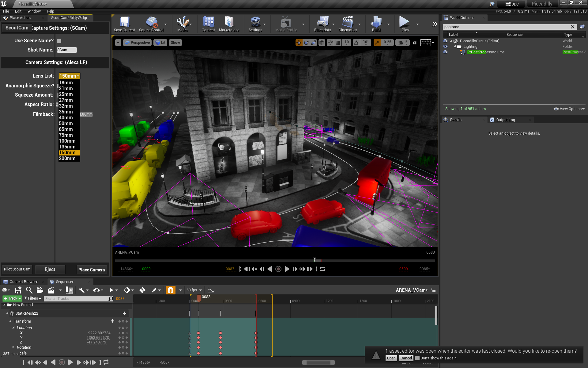Open the Blueprints toolbar icon

pos(322,24)
